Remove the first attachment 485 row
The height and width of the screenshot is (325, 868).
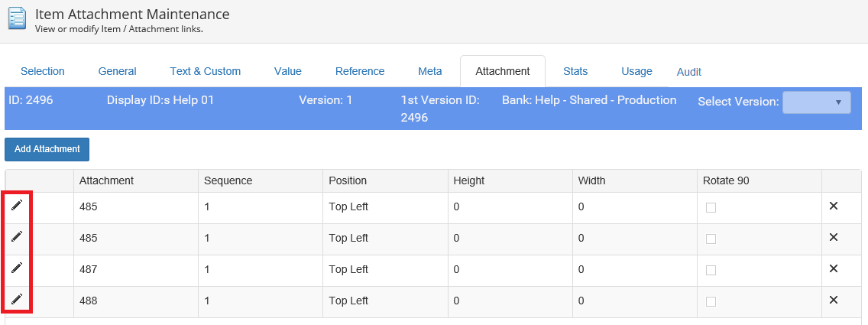point(834,206)
